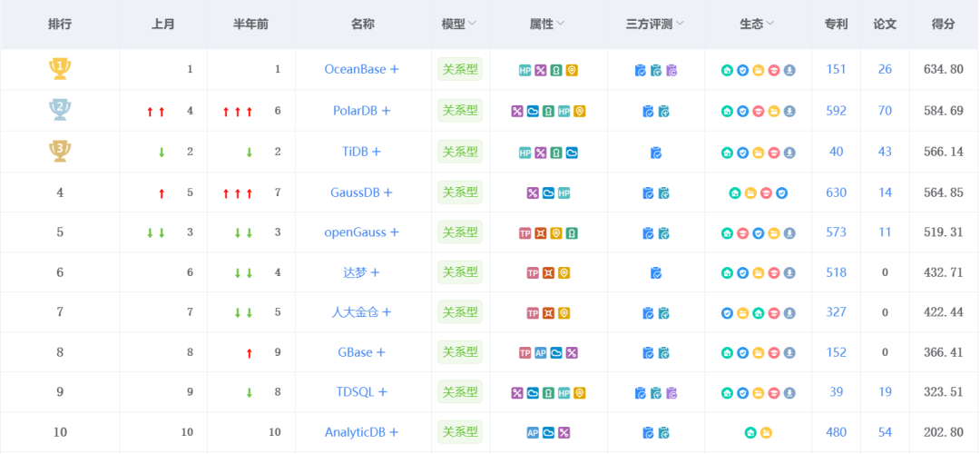Open the OceanBase + link
The width and height of the screenshot is (980, 454).
point(362,69)
